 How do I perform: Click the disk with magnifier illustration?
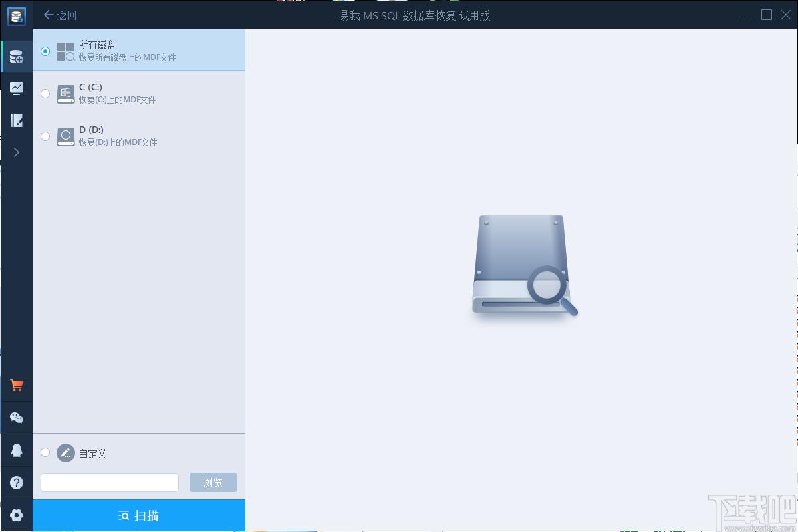(x=525, y=266)
